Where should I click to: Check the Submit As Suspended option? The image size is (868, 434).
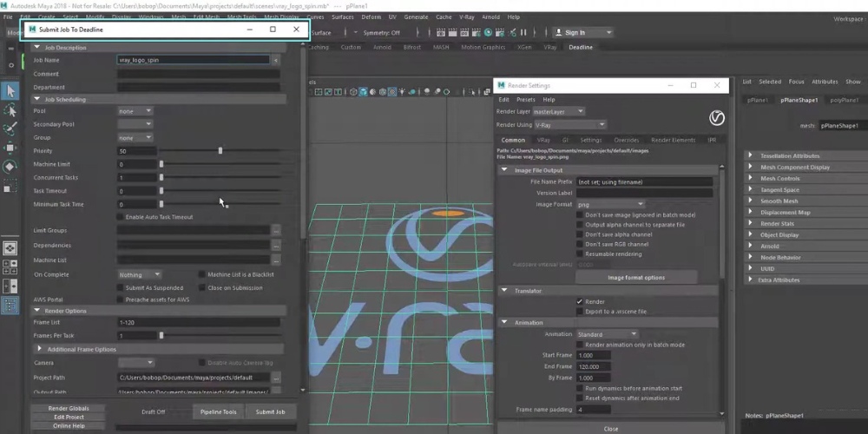121,288
